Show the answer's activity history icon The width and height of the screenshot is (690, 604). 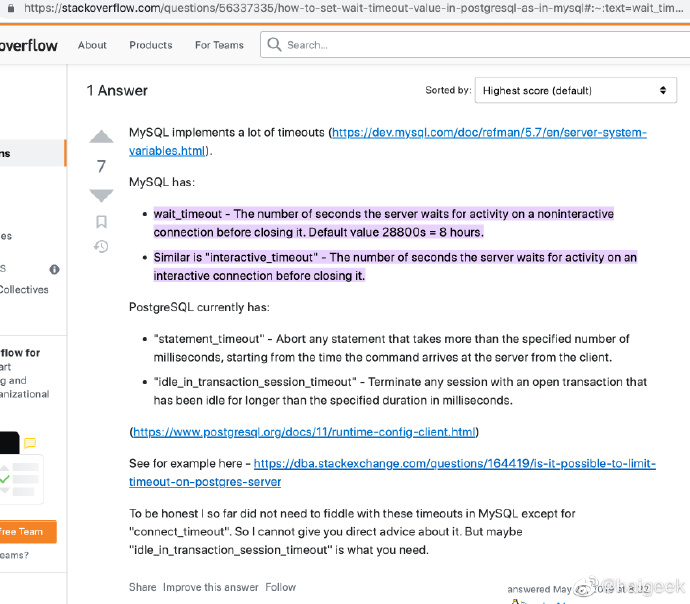(x=101, y=246)
